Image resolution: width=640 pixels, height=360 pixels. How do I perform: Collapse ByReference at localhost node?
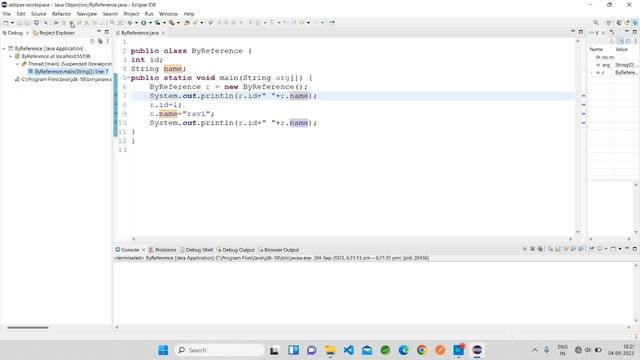11,56
